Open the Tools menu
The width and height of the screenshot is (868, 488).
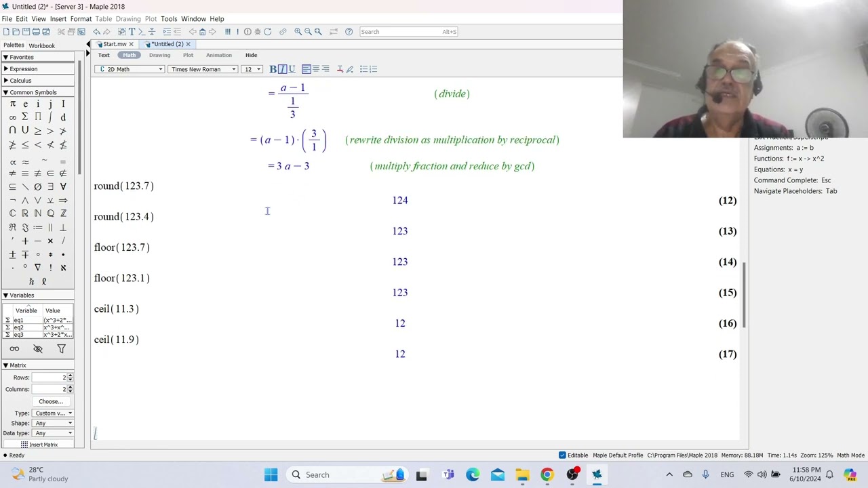click(169, 19)
